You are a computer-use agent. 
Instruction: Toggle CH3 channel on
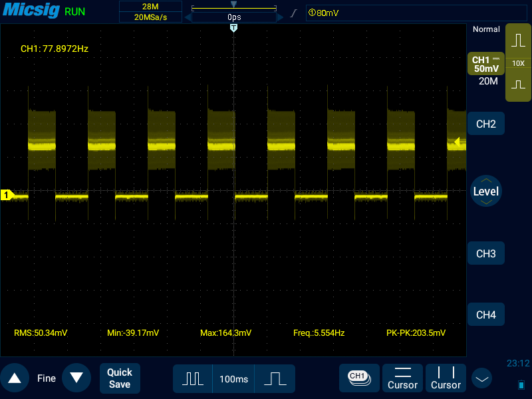click(486, 254)
